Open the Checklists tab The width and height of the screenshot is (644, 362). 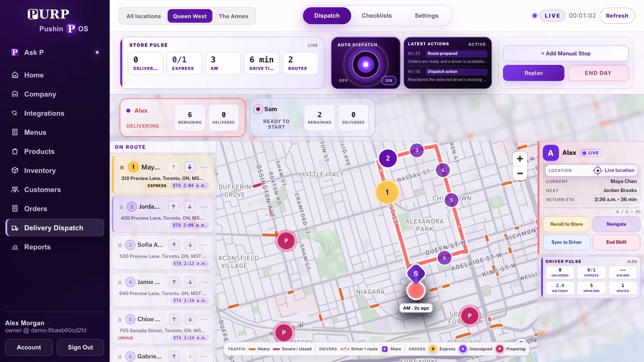click(377, 16)
